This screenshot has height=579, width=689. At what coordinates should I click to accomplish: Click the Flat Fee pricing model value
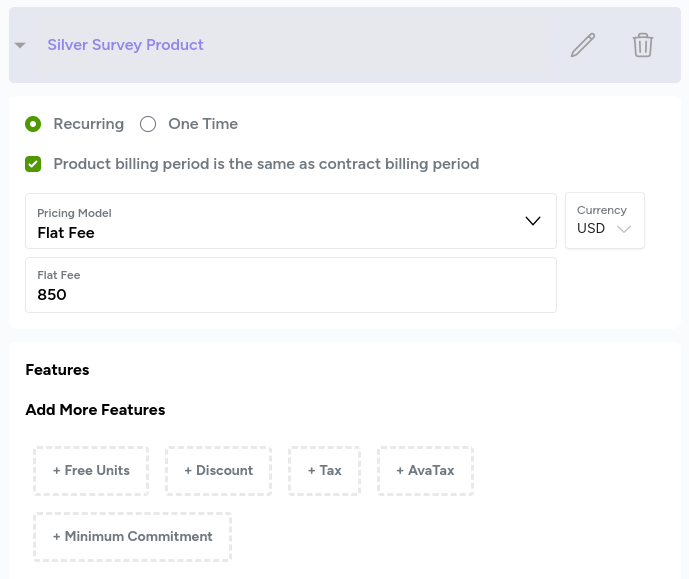(x=66, y=233)
